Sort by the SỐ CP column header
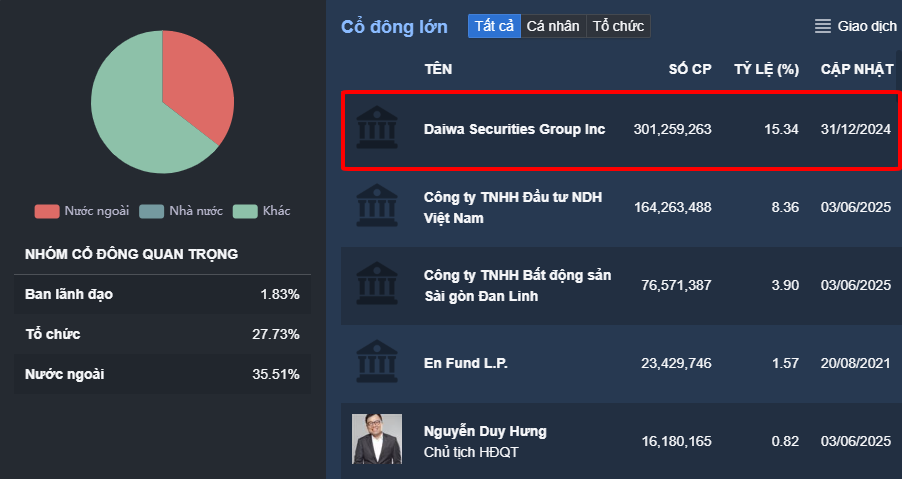The image size is (902, 479). [689, 69]
